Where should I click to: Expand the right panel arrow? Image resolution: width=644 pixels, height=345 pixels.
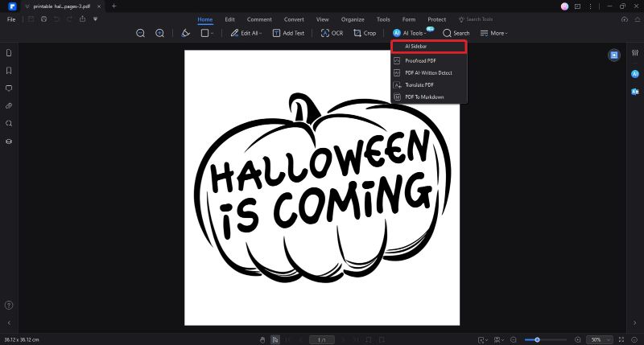[x=634, y=322]
